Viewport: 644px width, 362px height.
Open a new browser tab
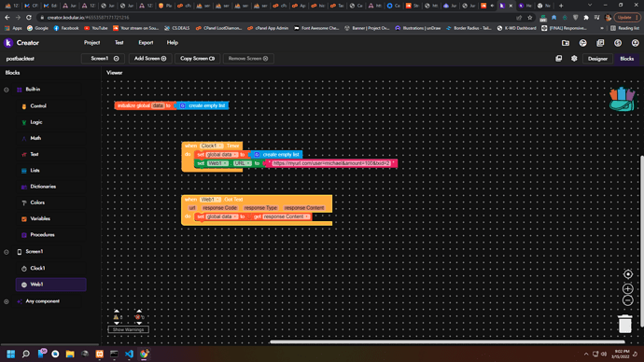pos(561,6)
